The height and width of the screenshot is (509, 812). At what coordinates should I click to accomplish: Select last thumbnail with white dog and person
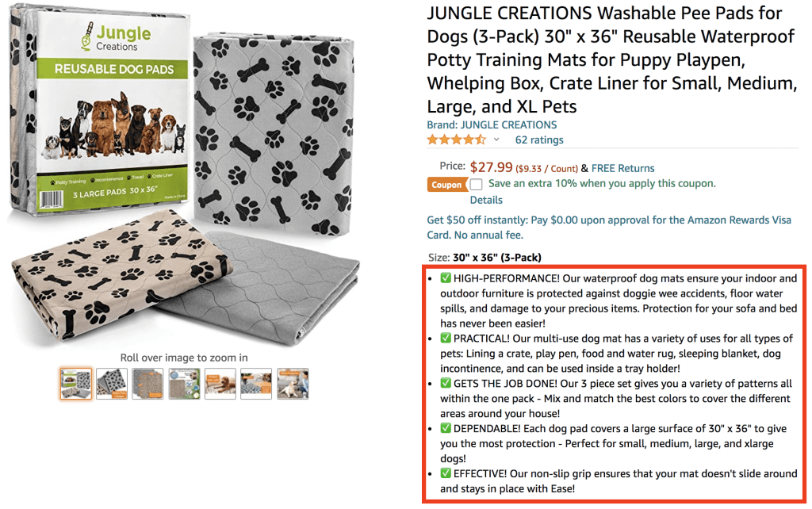293,384
